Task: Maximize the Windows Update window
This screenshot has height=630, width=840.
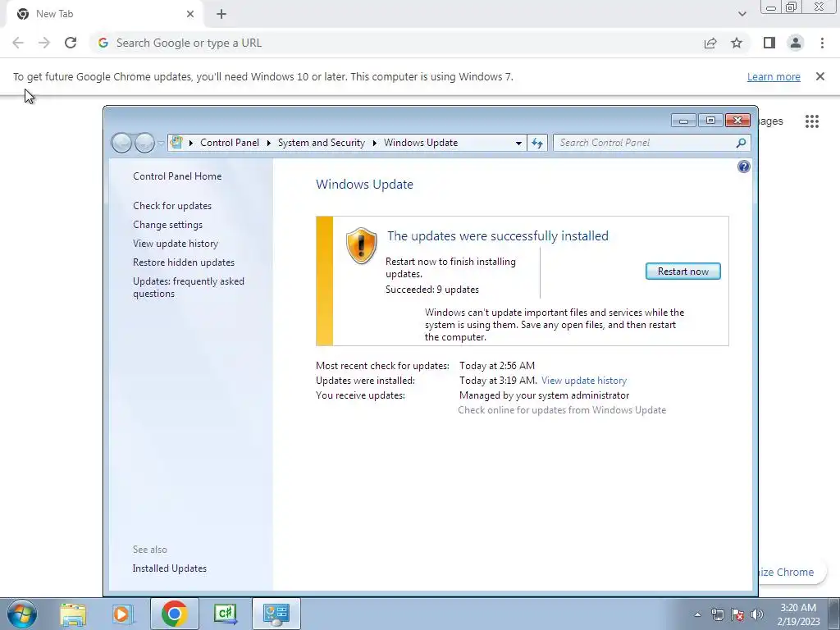Action: 710,121
